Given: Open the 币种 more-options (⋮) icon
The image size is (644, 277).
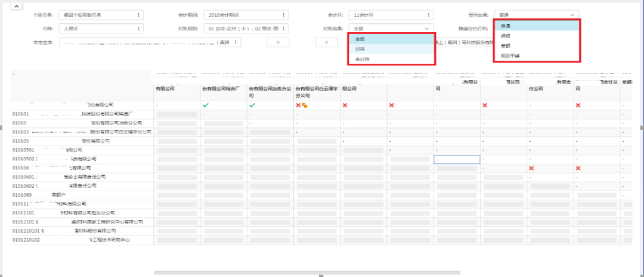Looking at the screenshot, I should [x=138, y=29].
